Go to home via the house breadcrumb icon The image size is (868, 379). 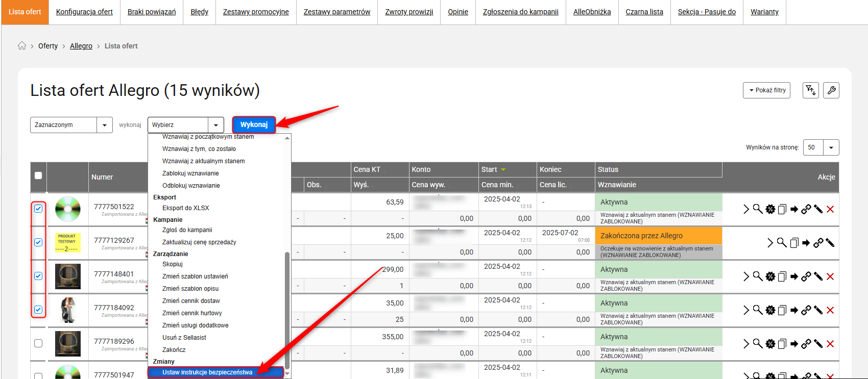pyautogui.click(x=22, y=45)
